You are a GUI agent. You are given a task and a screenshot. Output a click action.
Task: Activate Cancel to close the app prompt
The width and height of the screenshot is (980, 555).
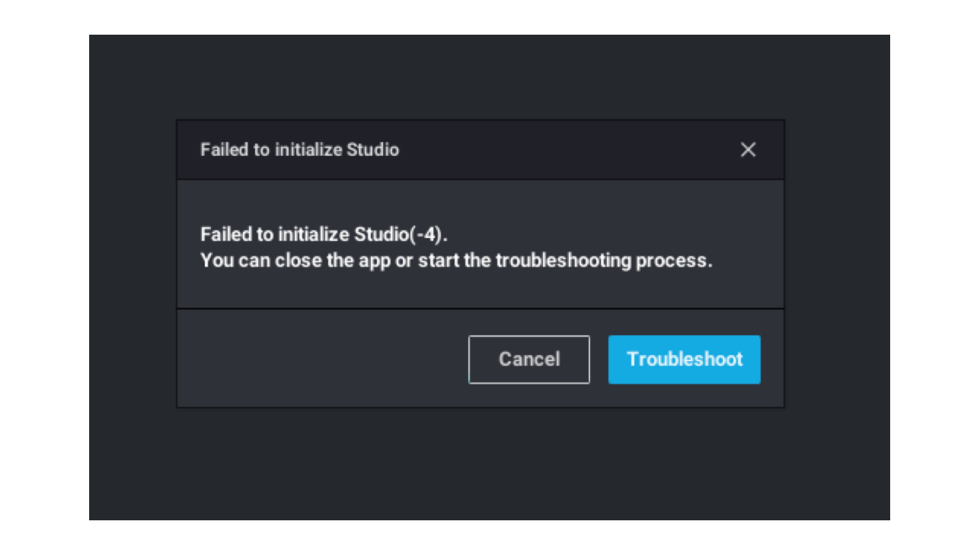pyautogui.click(x=529, y=359)
